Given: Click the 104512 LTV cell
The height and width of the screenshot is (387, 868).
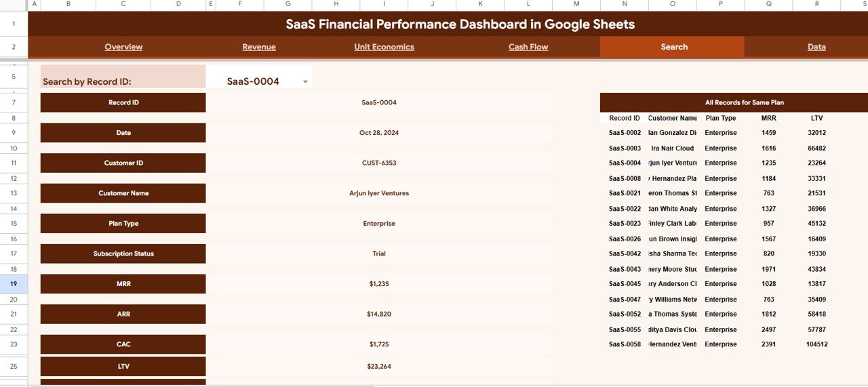Looking at the screenshot, I should (x=816, y=344).
